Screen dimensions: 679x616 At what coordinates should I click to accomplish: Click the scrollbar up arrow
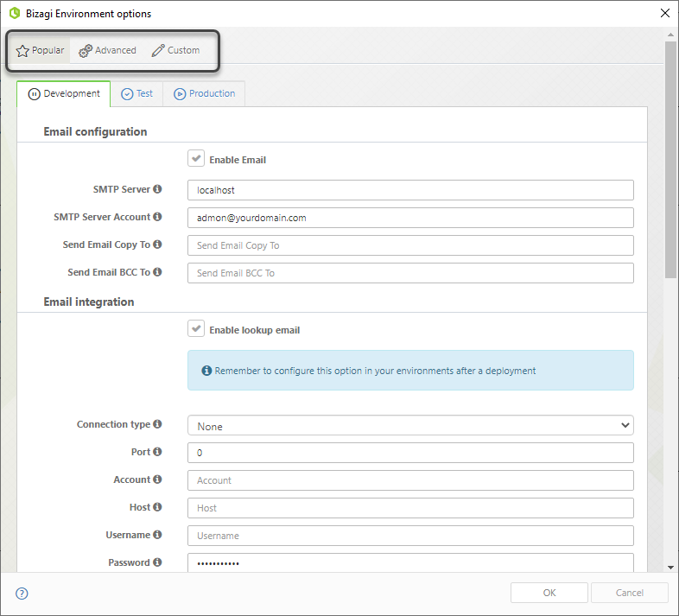(x=670, y=35)
